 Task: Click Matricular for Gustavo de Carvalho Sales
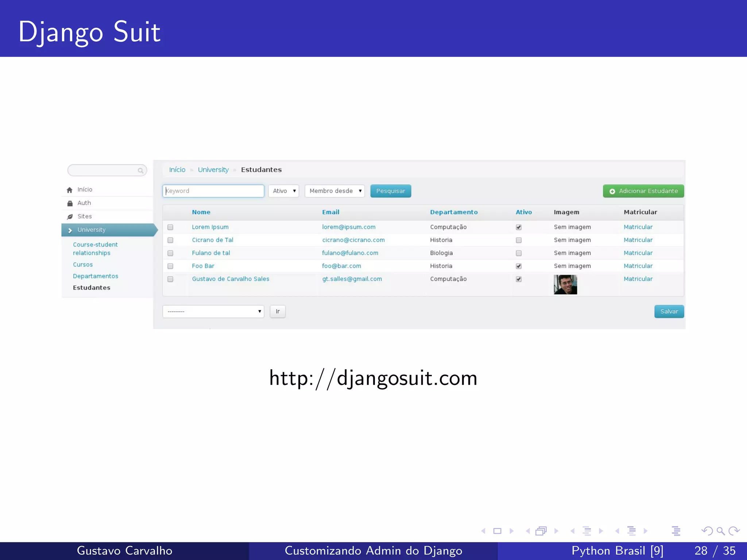pos(638,279)
